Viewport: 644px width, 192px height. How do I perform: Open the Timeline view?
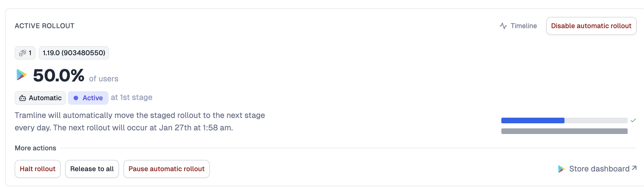523,26
